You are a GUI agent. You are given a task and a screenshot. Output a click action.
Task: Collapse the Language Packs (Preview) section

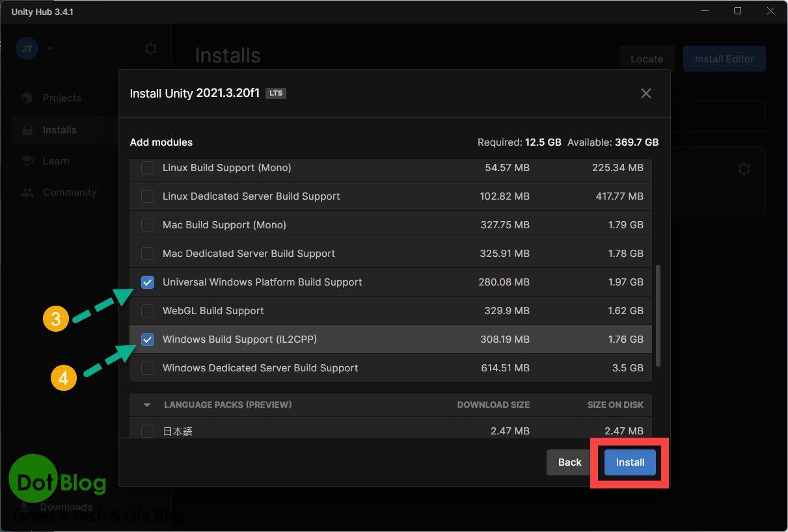pyautogui.click(x=147, y=405)
